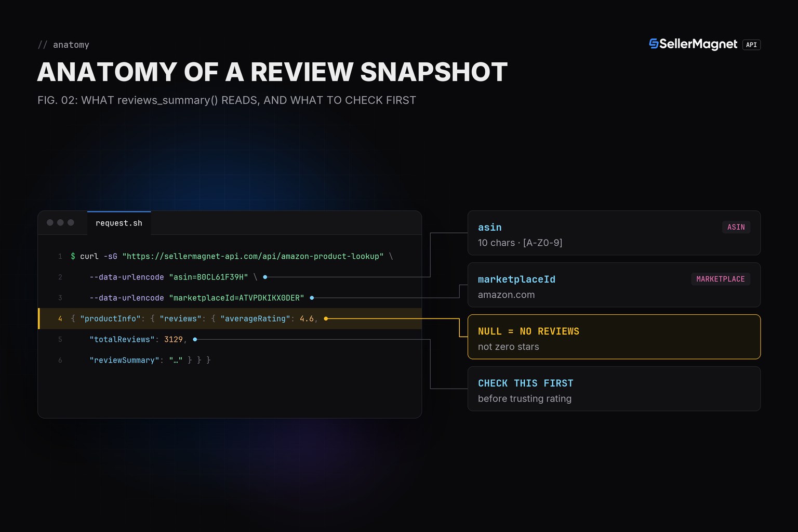Click the averageRating value 4.6

click(307, 318)
